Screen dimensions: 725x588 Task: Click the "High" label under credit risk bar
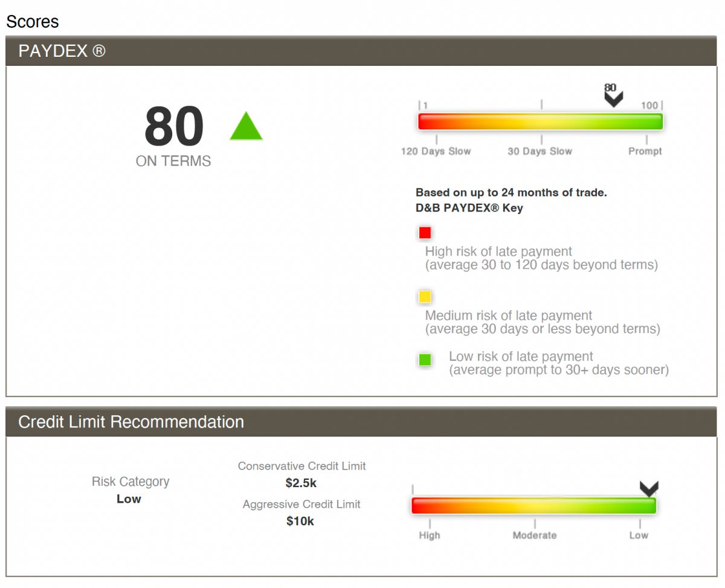(430, 535)
